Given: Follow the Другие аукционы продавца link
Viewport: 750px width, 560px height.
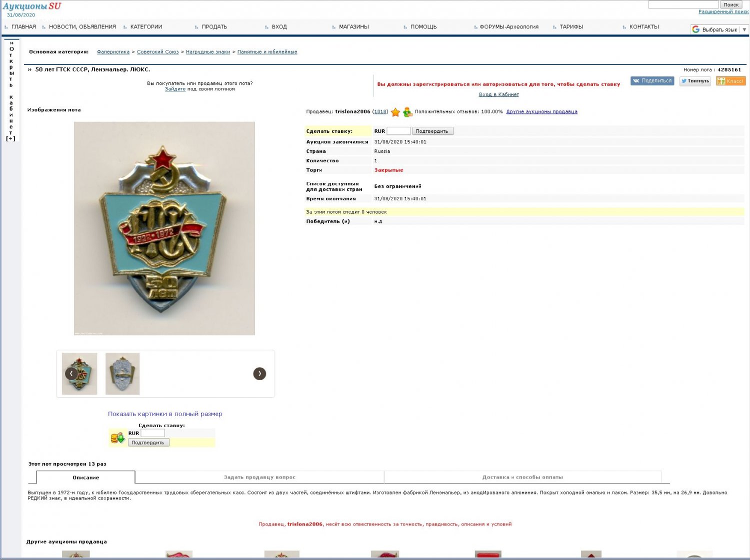Looking at the screenshot, I should (x=541, y=112).
